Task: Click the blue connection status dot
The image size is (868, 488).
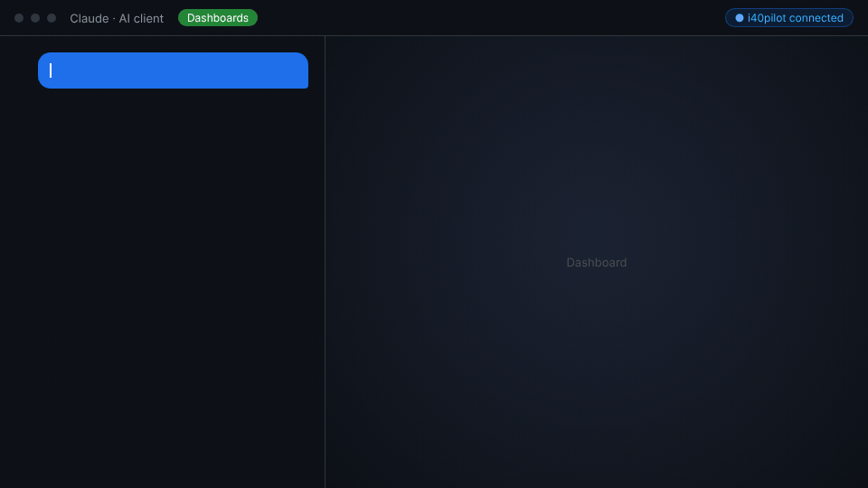Action: click(x=739, y=18)
